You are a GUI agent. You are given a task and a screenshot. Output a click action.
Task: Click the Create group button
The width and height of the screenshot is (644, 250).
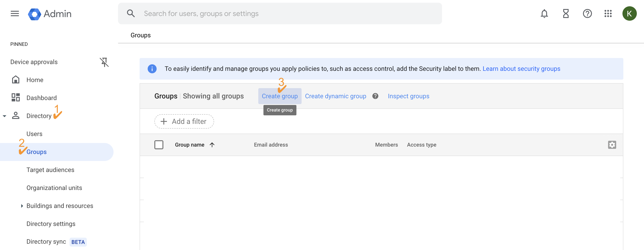(280, 96)
